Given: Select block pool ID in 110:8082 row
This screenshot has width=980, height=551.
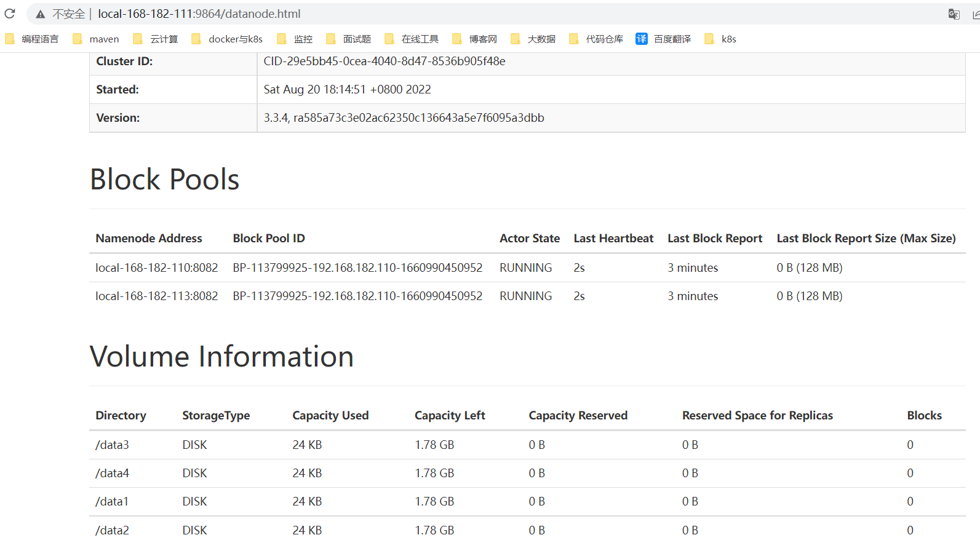Looking at the screenshot, I should click(357, 268).
